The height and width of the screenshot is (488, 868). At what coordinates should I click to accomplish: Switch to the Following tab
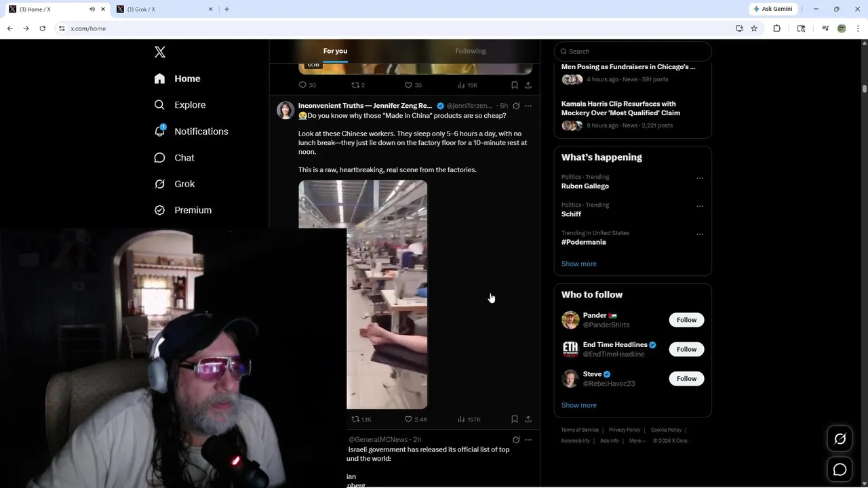(x=471, y=51)
